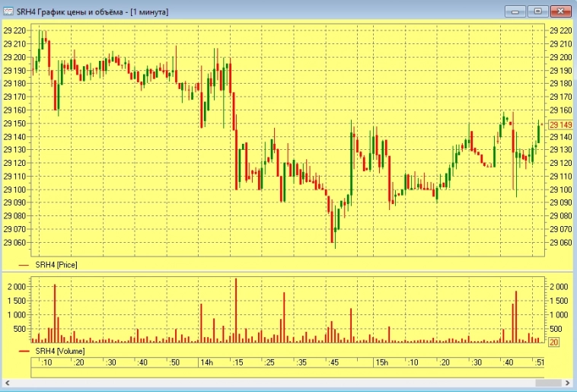Maximize the SRH4 chart window

pos(537,11)
